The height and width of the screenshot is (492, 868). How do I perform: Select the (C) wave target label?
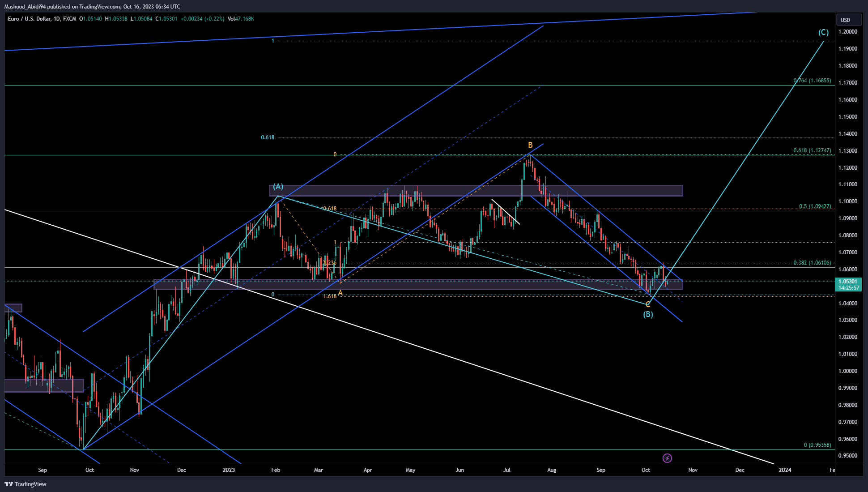coord(823,32)
